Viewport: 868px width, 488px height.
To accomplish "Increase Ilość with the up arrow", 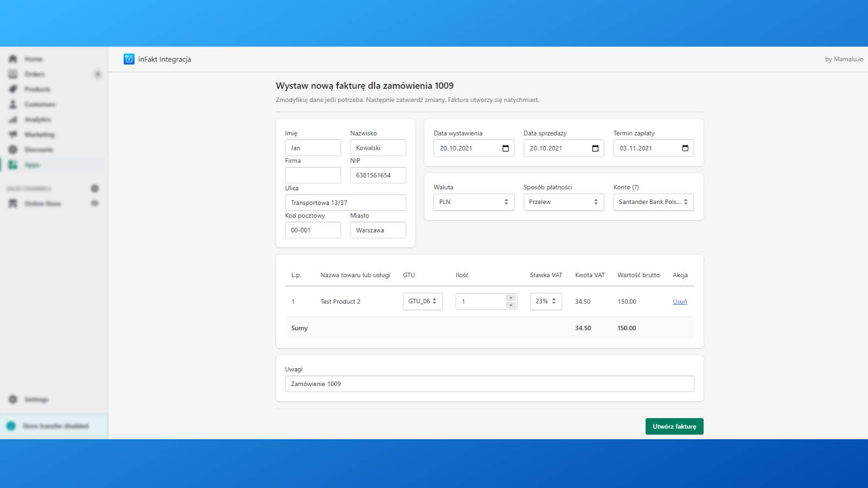I will point(510,298).
